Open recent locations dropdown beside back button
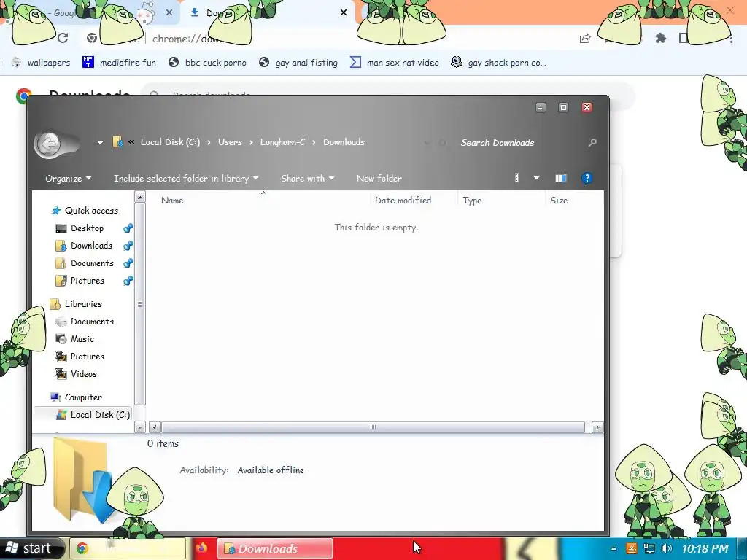This screenshot has height=560, width=747. tap(100, 142)
